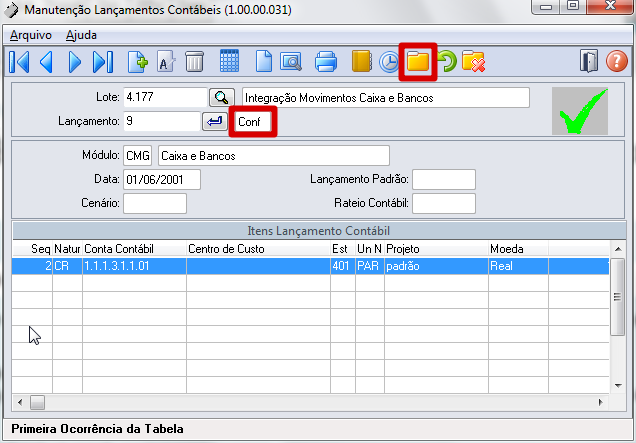
Task: Open the Arquivo menu
Action: tap(31, 35)
